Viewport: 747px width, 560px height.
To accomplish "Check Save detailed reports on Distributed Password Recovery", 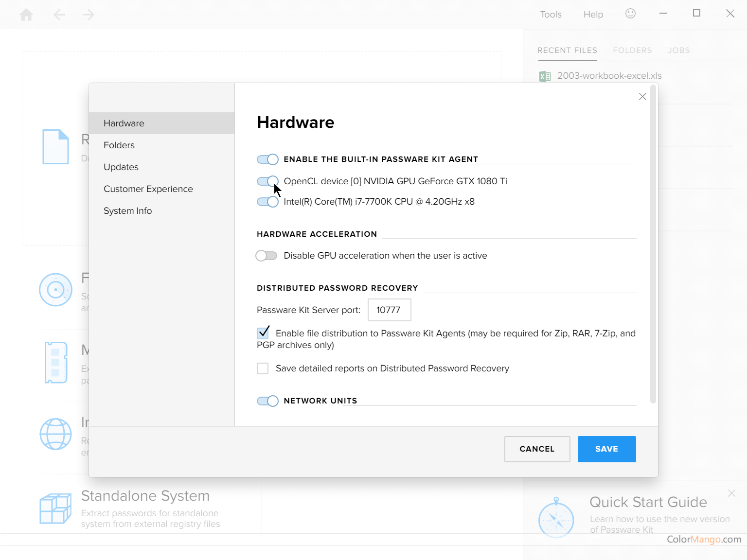I will [x=263, y=368].
